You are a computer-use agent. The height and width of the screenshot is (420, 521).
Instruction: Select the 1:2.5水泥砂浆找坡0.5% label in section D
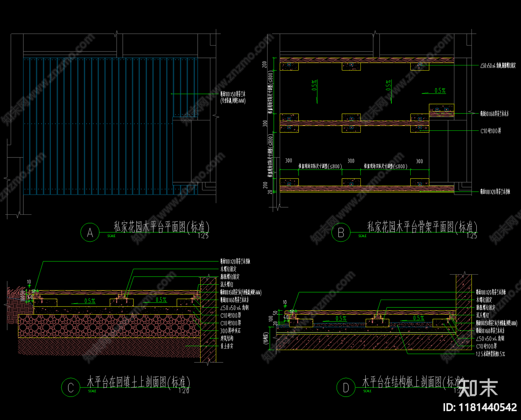[491, 354]
